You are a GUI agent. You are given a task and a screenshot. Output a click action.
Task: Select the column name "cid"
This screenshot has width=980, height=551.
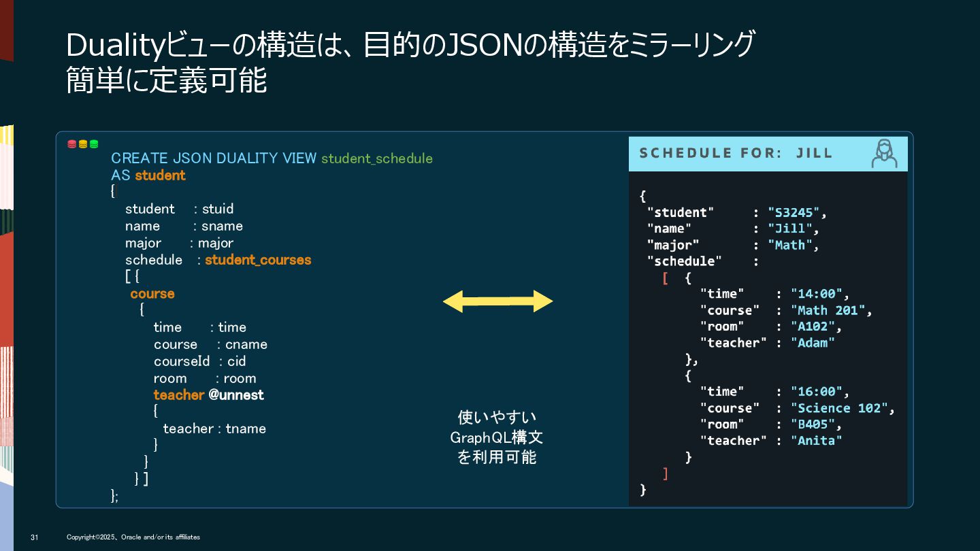(237, 361)
